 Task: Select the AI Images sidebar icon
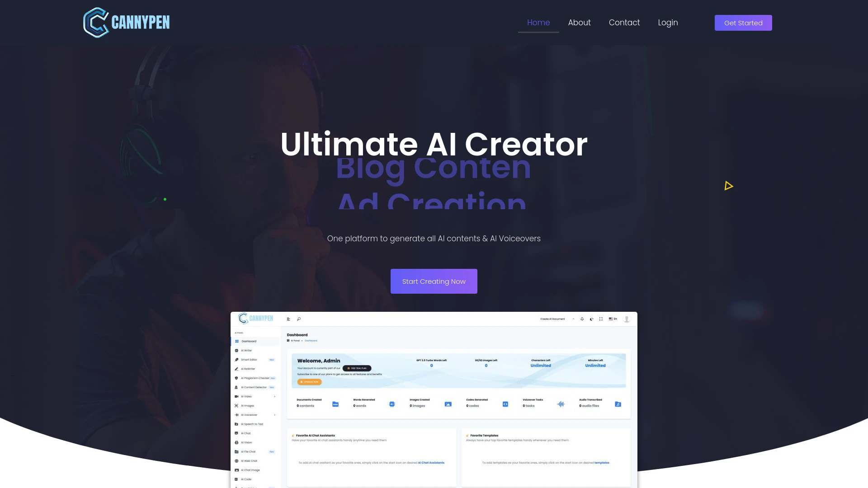[x=237, y=405]
